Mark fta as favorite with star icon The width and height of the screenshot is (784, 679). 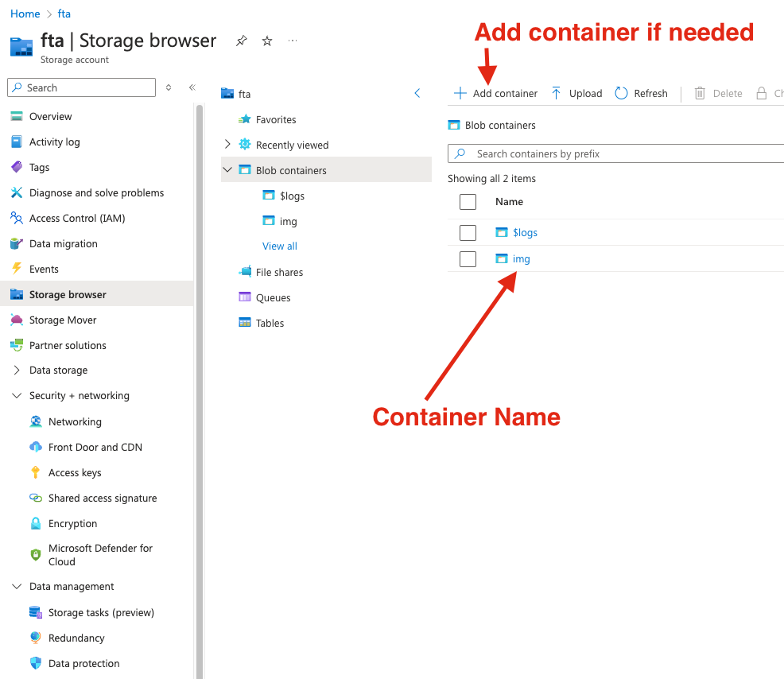coord(267,41)
